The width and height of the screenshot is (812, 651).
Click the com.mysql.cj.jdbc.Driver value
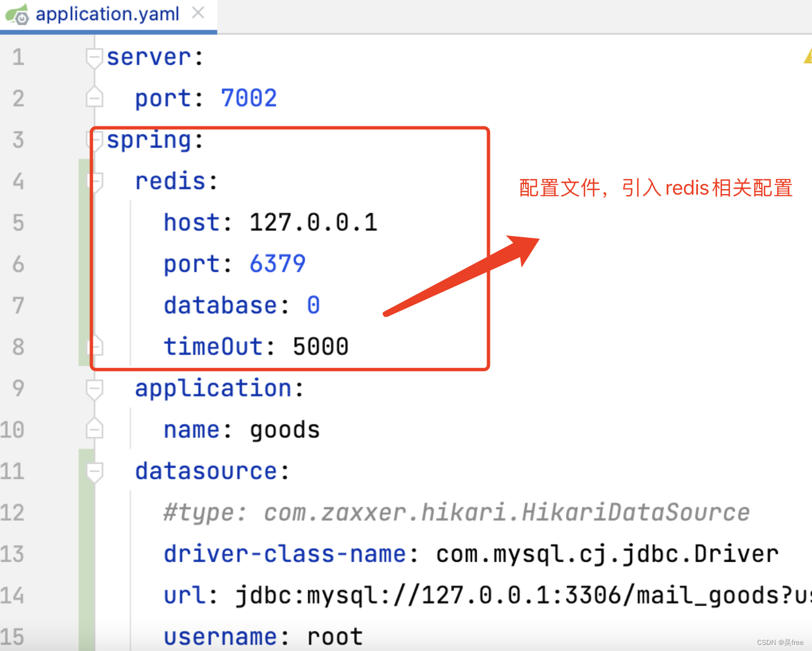(x=607, y=555)
